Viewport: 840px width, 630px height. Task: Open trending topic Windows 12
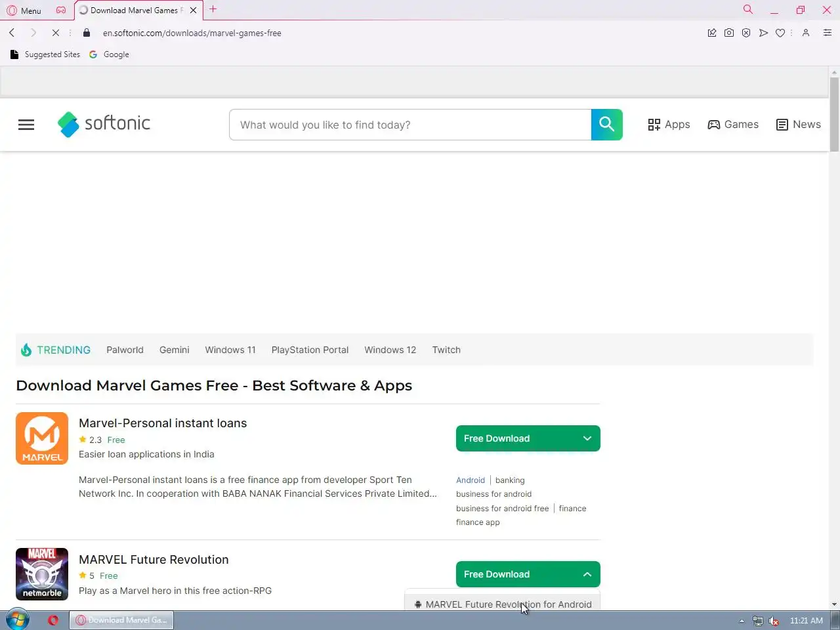390,350
